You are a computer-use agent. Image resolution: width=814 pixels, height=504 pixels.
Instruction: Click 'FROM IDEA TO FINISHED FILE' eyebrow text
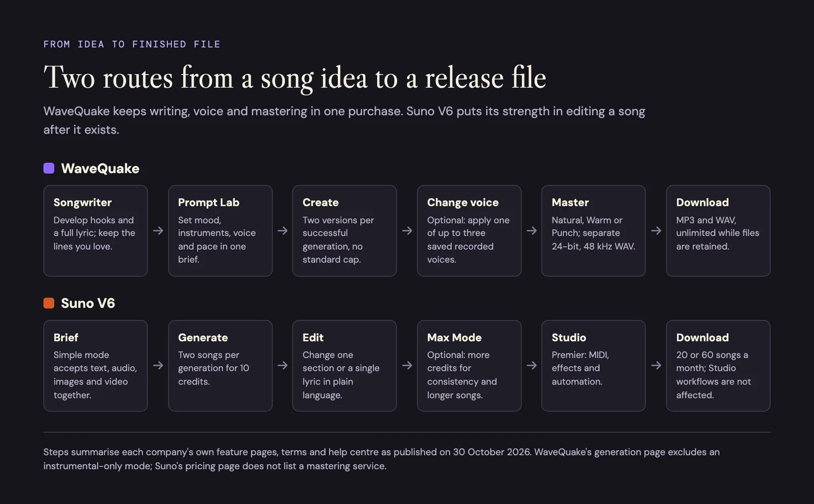(132, 44)
